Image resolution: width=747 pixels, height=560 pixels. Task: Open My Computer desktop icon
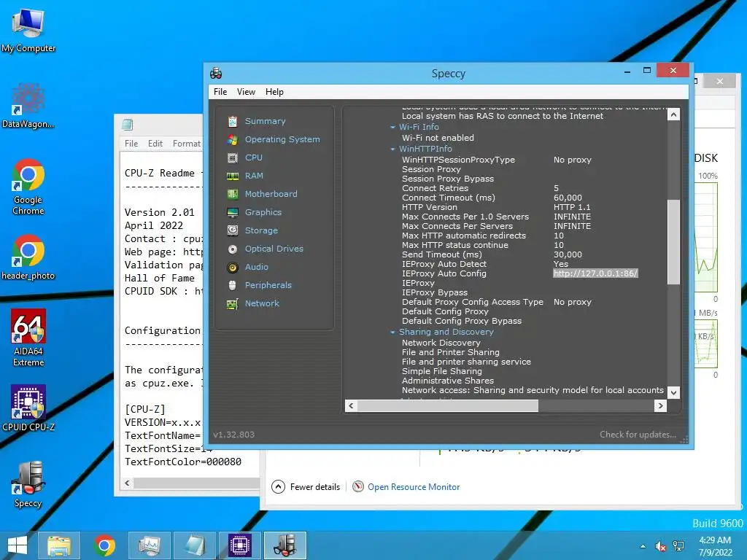tap(28, 31)
